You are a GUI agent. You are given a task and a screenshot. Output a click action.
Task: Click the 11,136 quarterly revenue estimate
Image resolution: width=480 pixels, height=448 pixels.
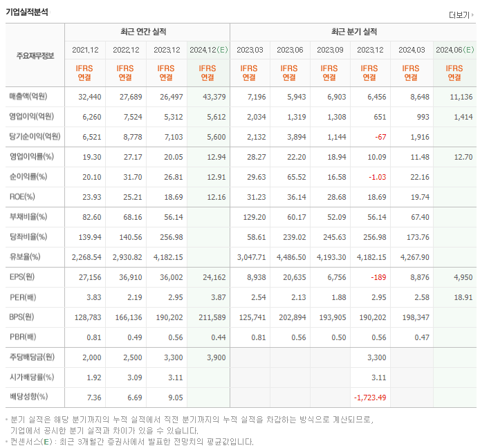tap(461, 97)
